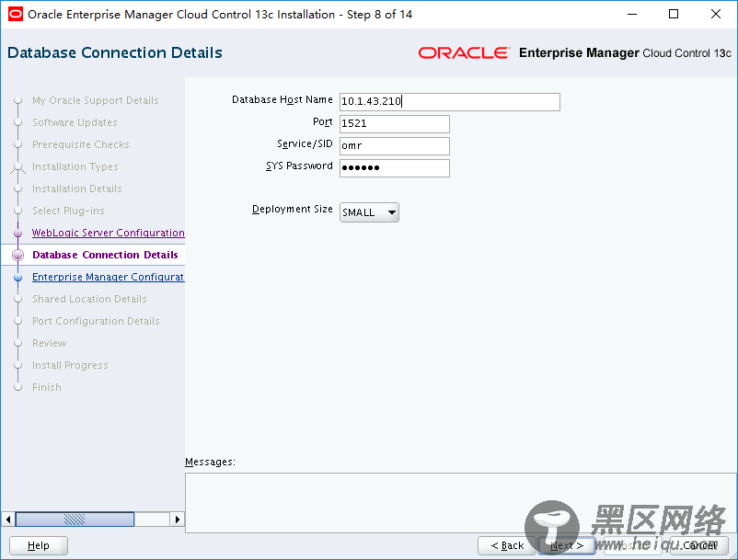738x560 pixels.
Task: Click the Port Configuration Details step text
Action: pyautogui.click(x=96, y=321)
